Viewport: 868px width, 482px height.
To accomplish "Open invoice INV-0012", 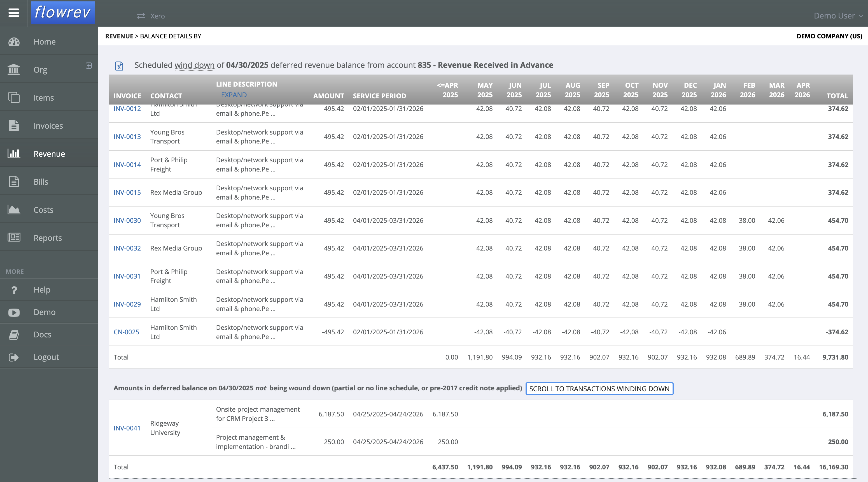I will 127,109.
